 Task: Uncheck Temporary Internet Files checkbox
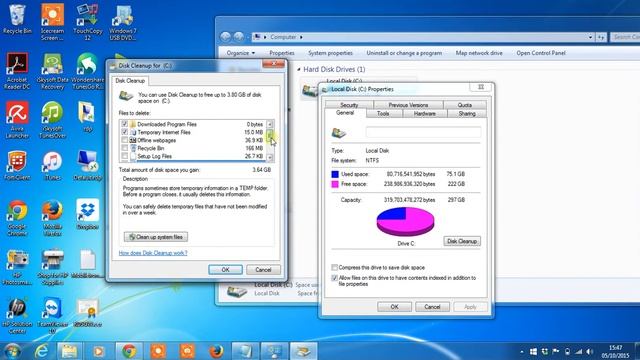124,132
